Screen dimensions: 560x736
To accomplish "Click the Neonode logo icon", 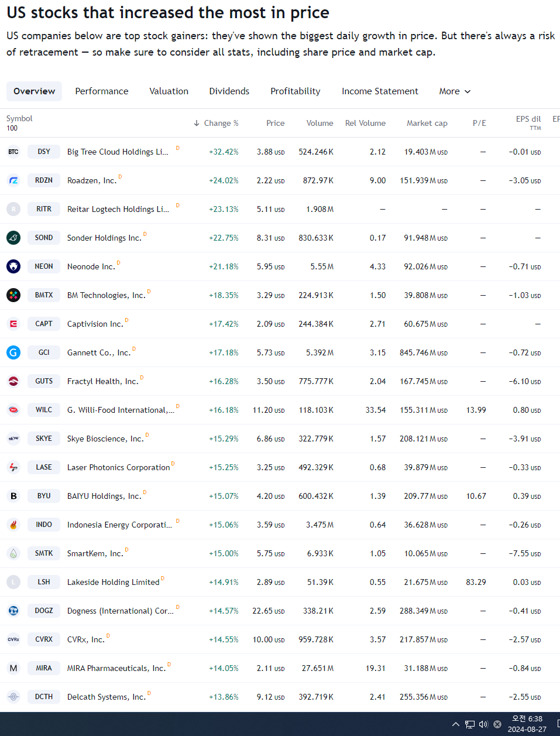I will click(x=13, y=266).
